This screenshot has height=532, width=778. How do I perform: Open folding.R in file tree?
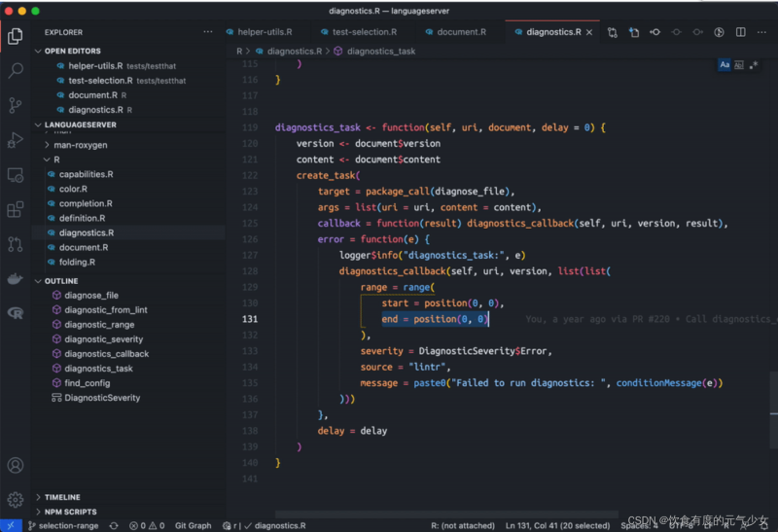click(x=128, y=262)
